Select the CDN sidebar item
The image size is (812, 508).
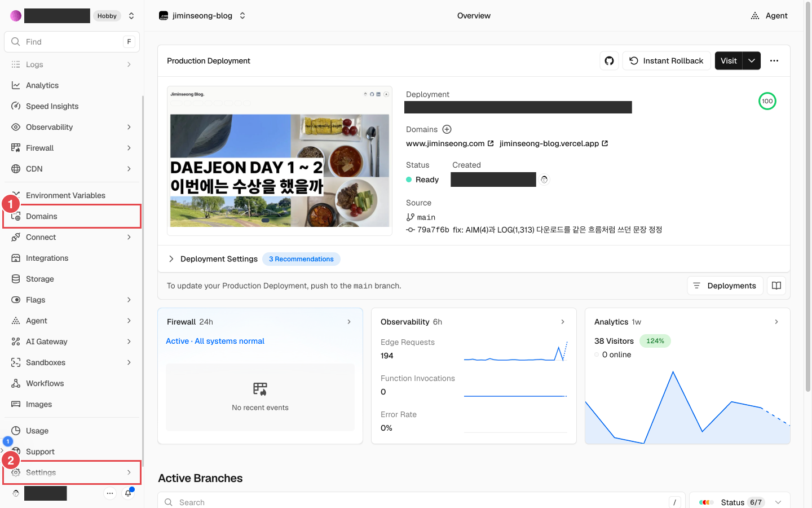(72, 169)
